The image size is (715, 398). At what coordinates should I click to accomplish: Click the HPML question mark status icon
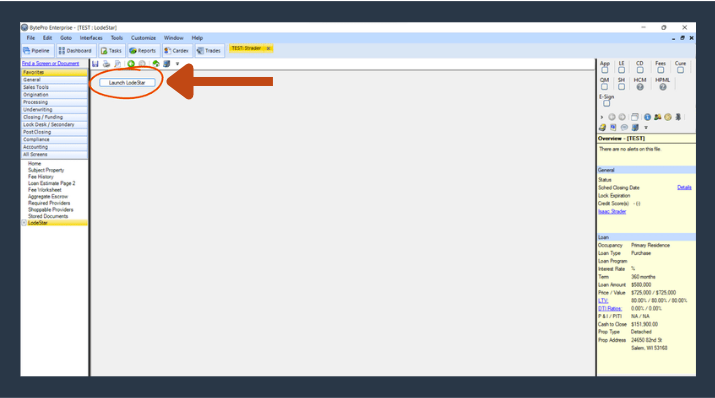(x=663, y=87)
